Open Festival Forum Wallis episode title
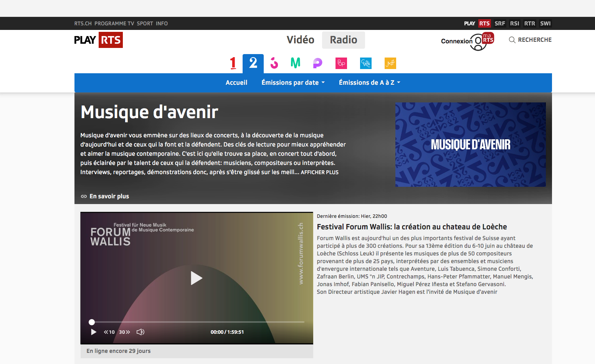This screenshot has height=364, width=595. [412, 227]
